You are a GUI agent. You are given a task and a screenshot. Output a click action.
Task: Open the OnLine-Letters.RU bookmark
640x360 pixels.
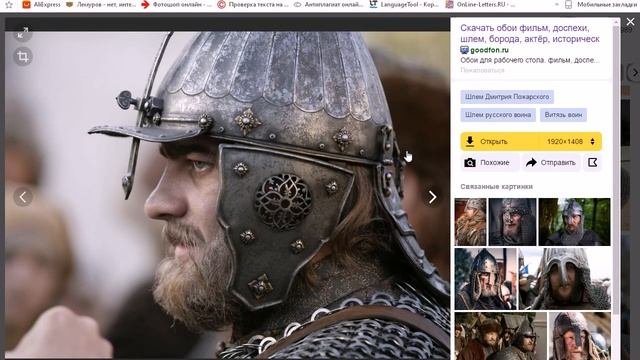(480, 4)
